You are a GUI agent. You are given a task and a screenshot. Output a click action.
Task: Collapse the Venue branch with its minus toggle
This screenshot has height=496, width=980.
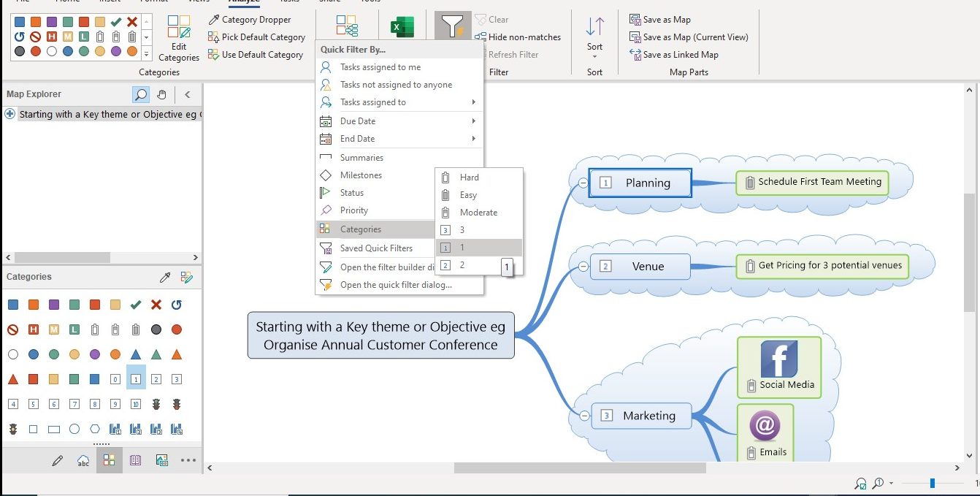pyautogui.click(x=583, y=267)
